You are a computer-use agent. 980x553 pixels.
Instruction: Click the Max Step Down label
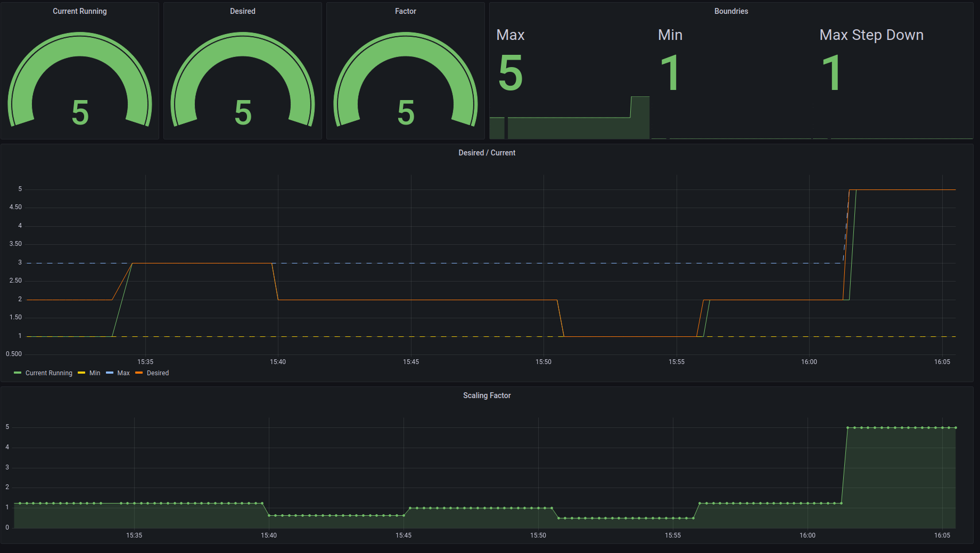point(871,35)
